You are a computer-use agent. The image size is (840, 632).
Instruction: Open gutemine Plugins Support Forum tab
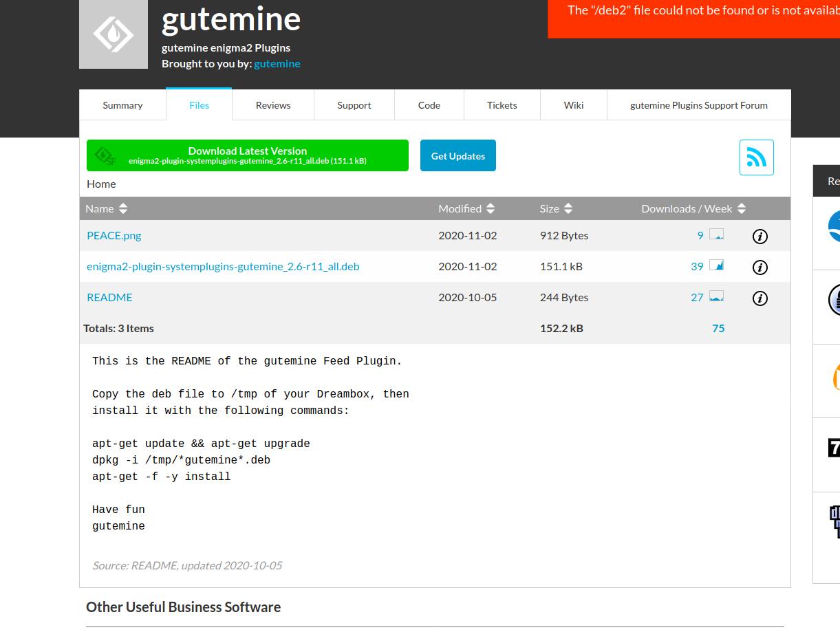[x=698, y=105]
